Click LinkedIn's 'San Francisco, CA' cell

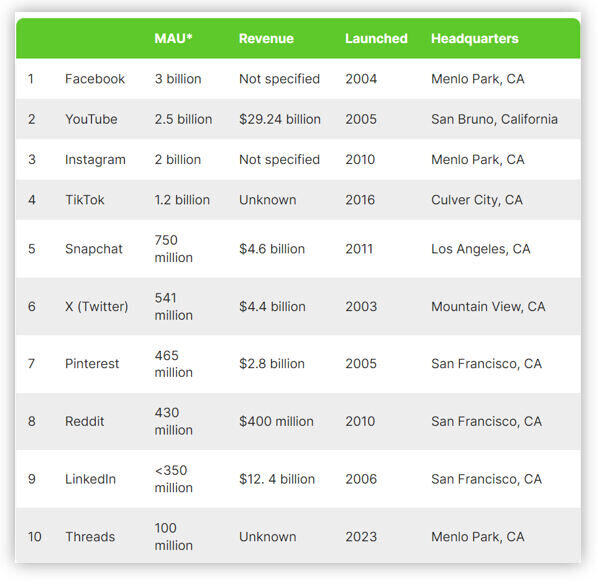click(x=486, y=479)
